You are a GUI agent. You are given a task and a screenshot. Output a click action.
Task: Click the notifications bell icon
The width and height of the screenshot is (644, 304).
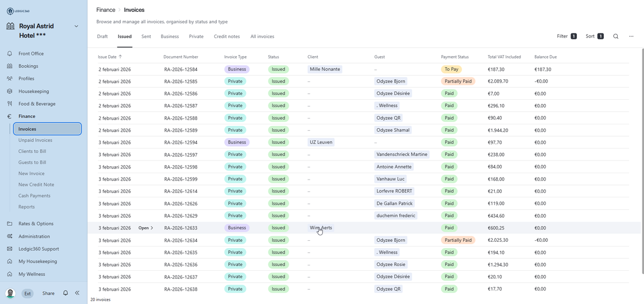point(65,293)
